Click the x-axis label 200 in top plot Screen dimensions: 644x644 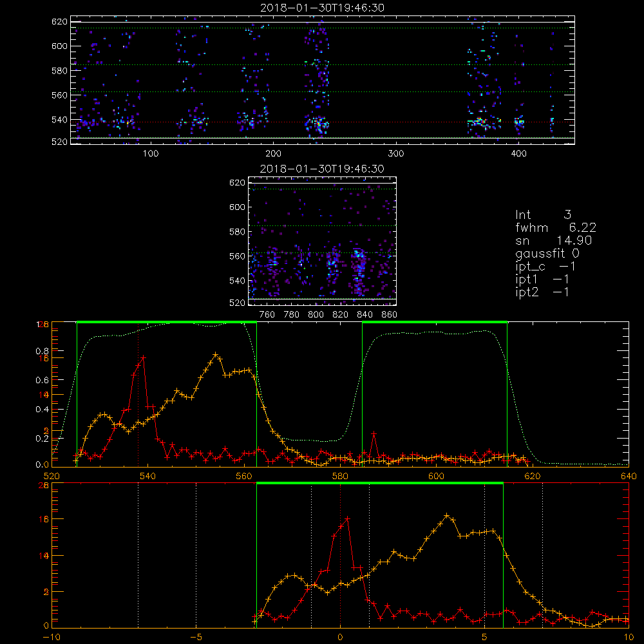273,154
